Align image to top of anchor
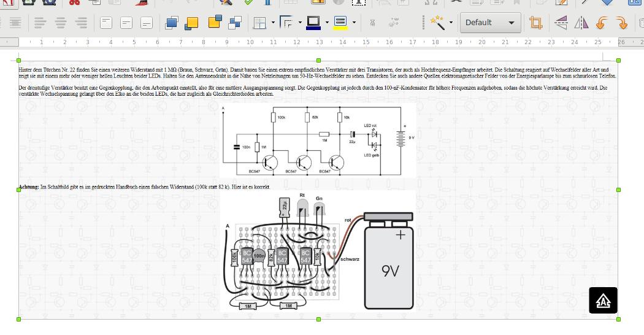644x335 pixels. point(106,23)
